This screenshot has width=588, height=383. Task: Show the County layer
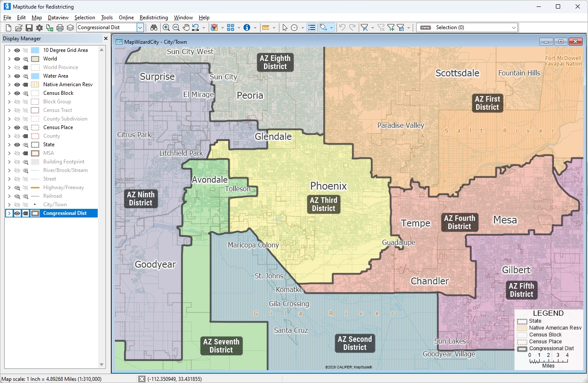tap(17, 136)
